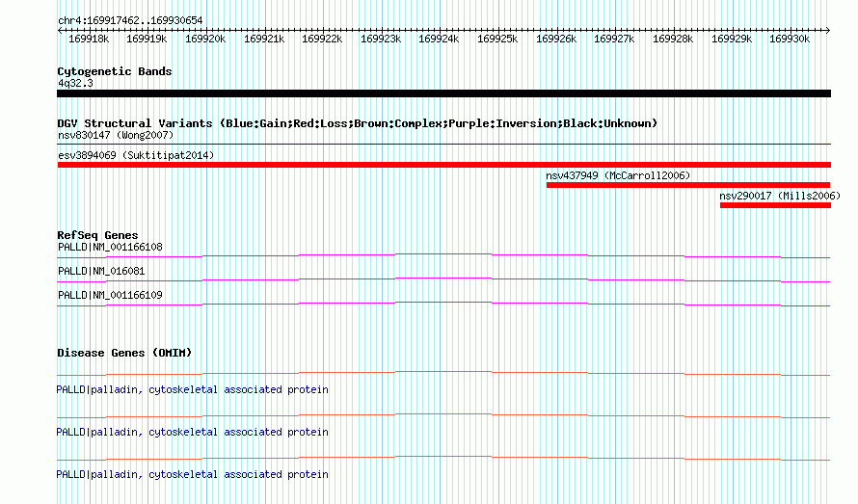
Task: Select the red esv3894069 loss bar
Action: tap(443, 165)
